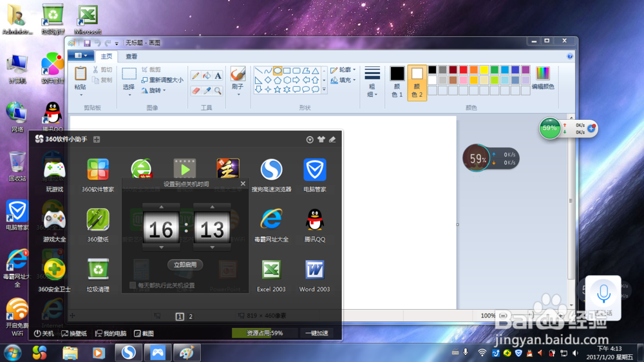Image resolution: width=644 pixels, height=362 pixels.
Task: Choose the five-point star shape
Action: point(278,89)
